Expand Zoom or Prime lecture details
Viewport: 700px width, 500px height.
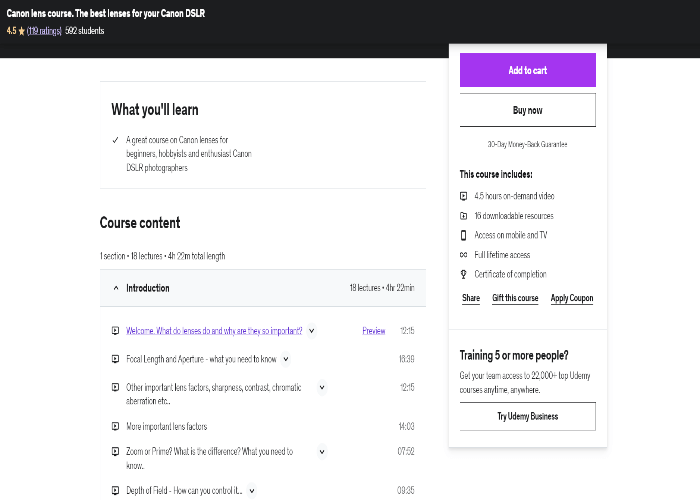(322, 451)
